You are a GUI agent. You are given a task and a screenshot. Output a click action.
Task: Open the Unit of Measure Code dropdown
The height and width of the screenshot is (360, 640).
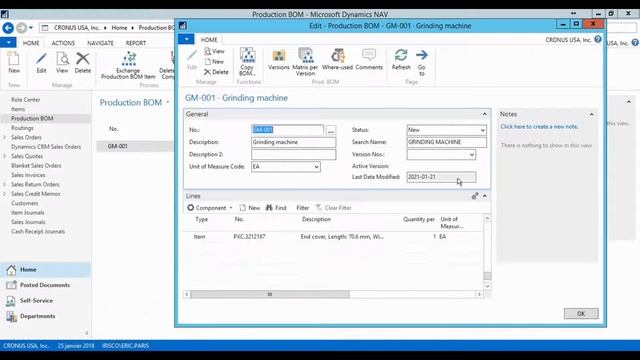coord(316,167)
